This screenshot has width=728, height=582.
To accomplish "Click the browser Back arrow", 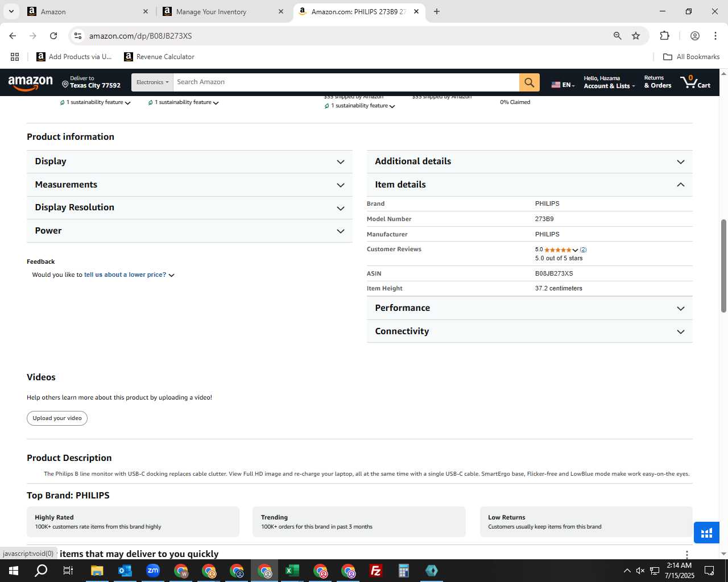I will (x=13, y=36).
